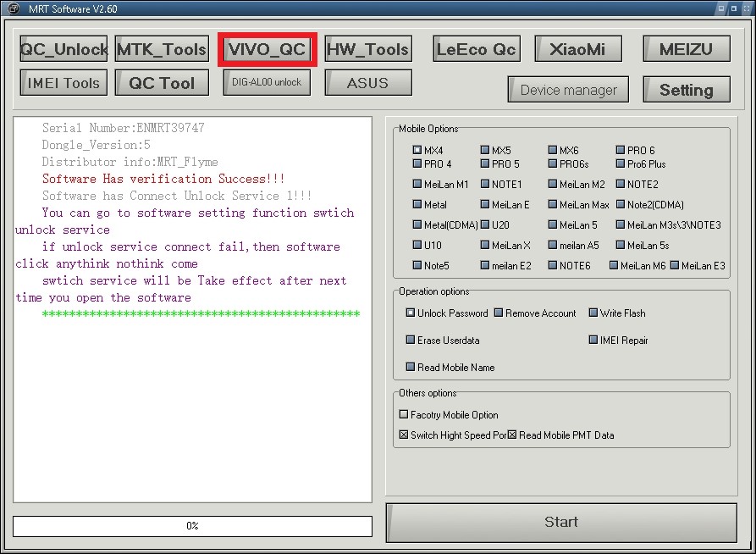Switch to MEIZU tools
This screenshot has height=554, width=756.
(x=687, y=49)
